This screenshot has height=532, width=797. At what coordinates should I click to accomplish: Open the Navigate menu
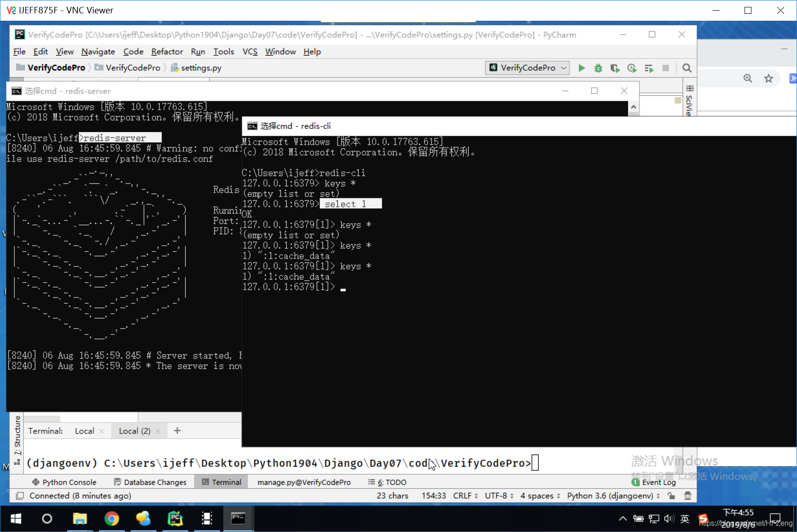pos(98,52)
